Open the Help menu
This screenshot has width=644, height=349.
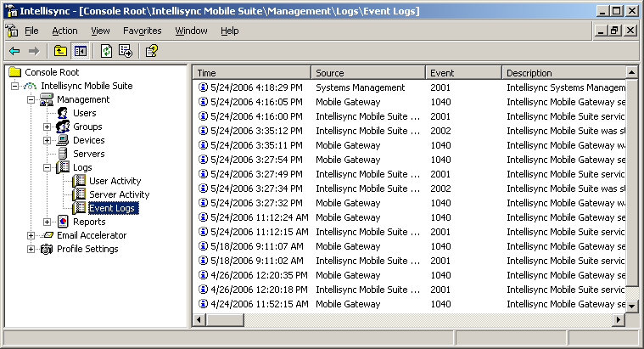(230, 31)
